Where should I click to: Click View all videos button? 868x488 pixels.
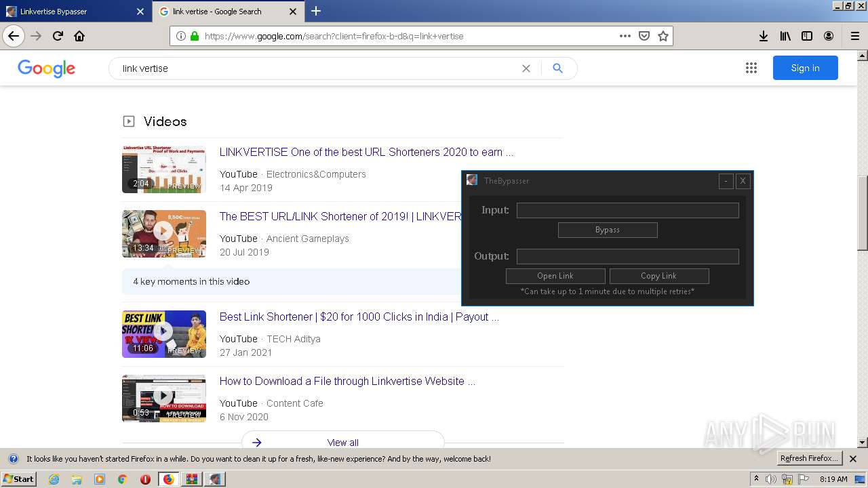342,442
